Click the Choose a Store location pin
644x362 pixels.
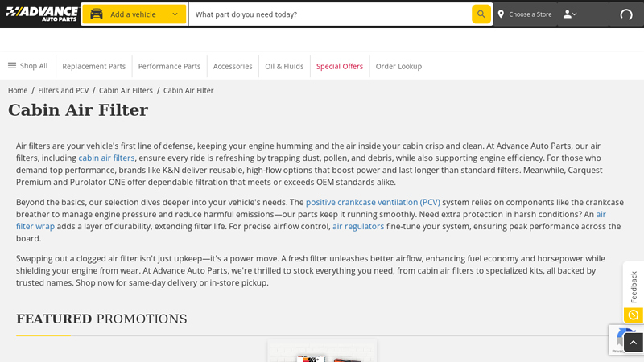[501, 14]
